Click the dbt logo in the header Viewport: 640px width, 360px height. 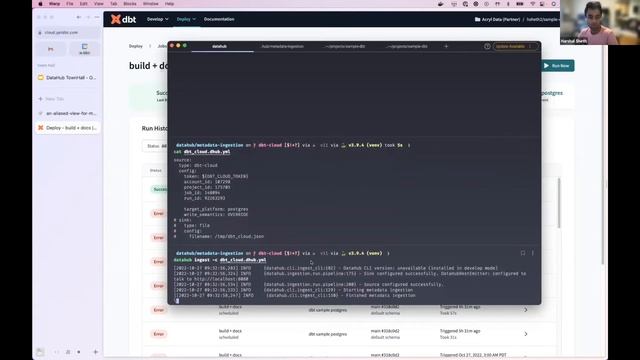click(123, 19)
